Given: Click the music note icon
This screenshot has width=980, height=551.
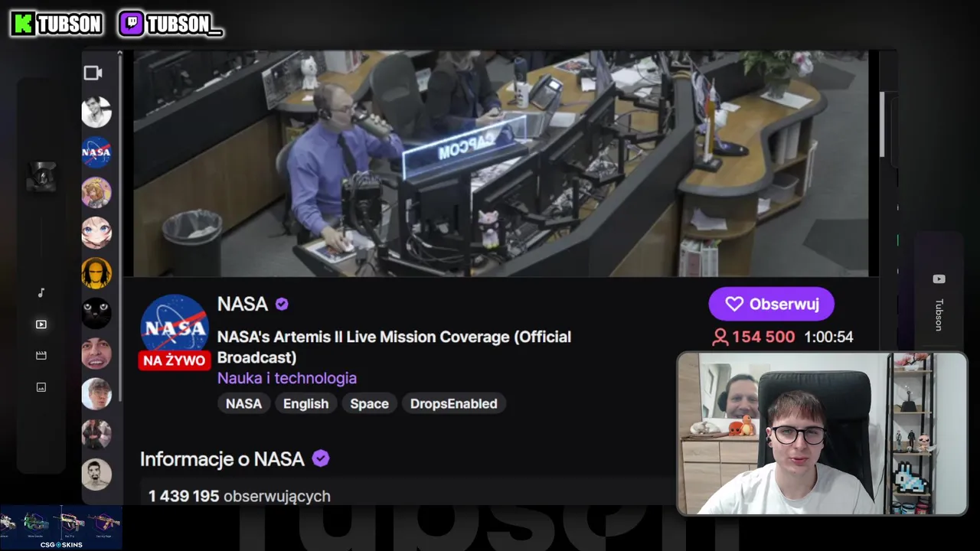Looking at the screenshot, I should pyautogui.click(x=41, y=293).
